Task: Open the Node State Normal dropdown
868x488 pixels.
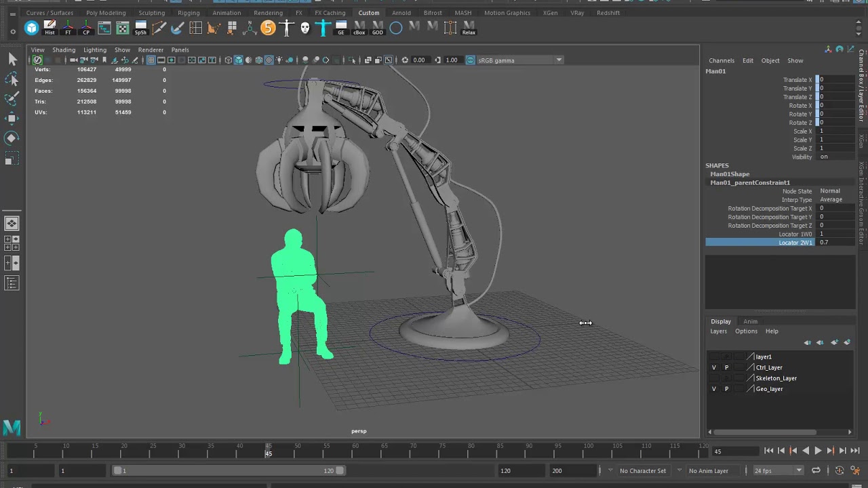Action: pyautogui.click(x=836, y=191)
